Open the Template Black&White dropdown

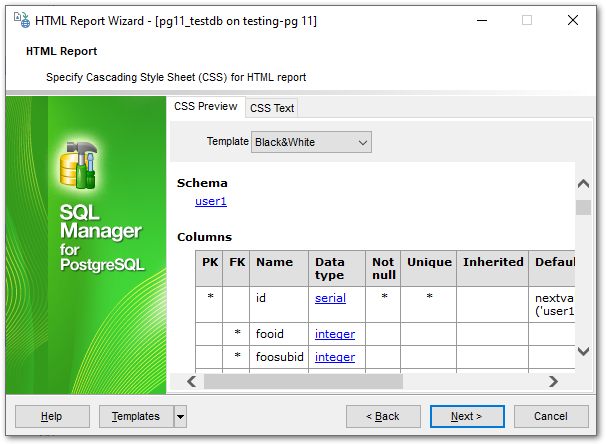point(311,142)
